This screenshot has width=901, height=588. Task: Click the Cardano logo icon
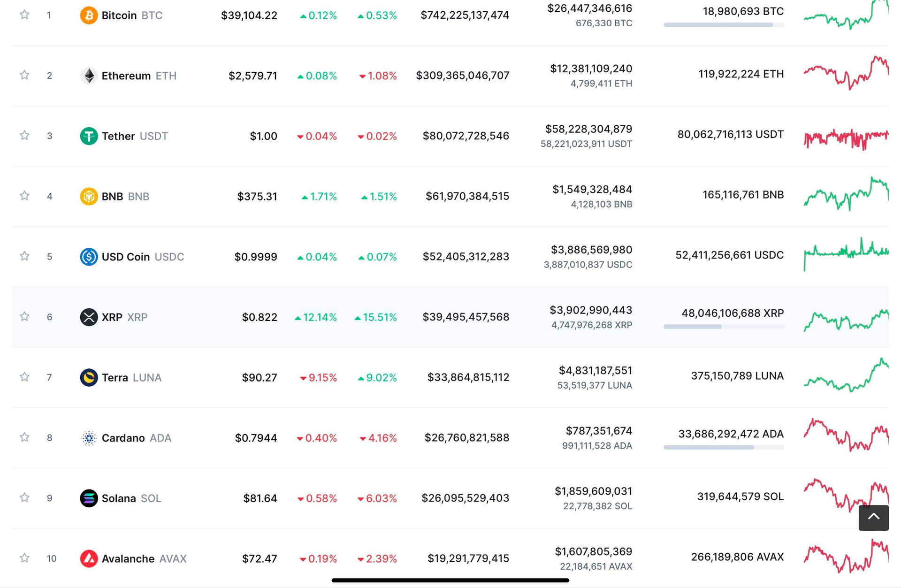click(x=89, y=438)
